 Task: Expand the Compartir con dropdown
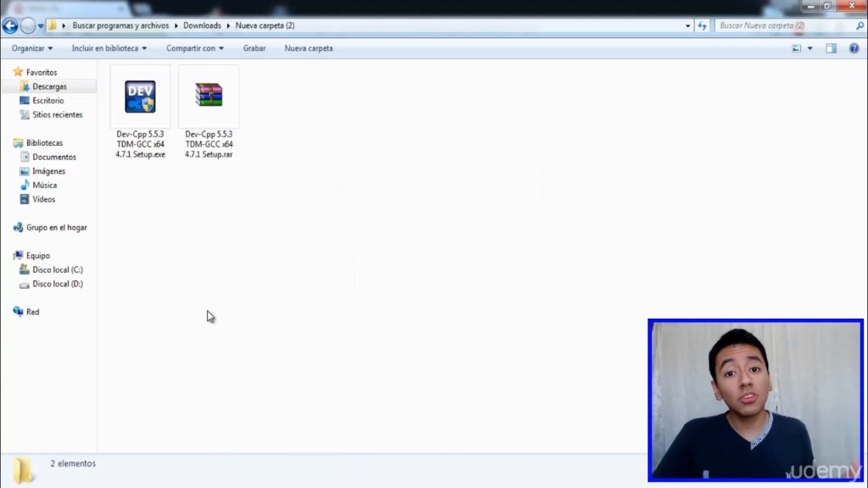[x=195, y=48]
